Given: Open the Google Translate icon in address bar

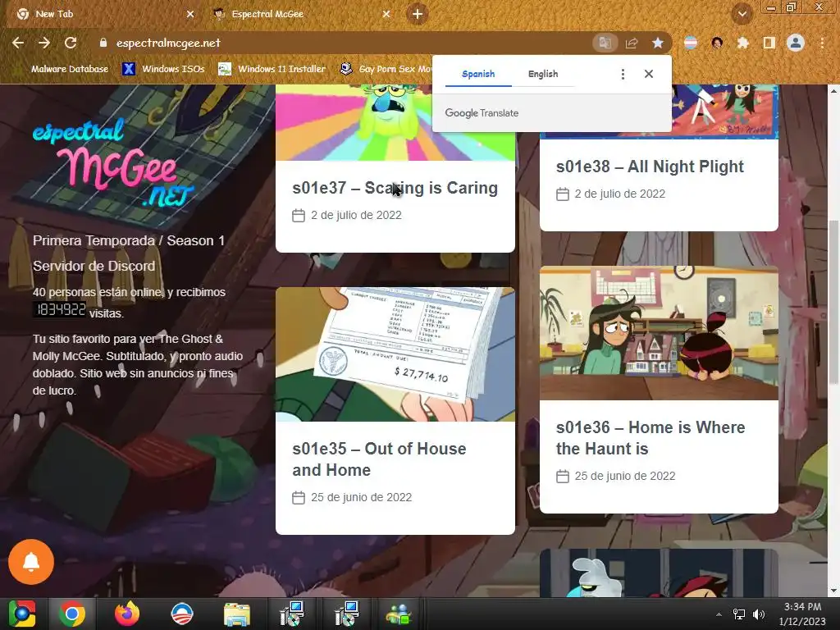Looking at the screenshot, I should (605, 43).
